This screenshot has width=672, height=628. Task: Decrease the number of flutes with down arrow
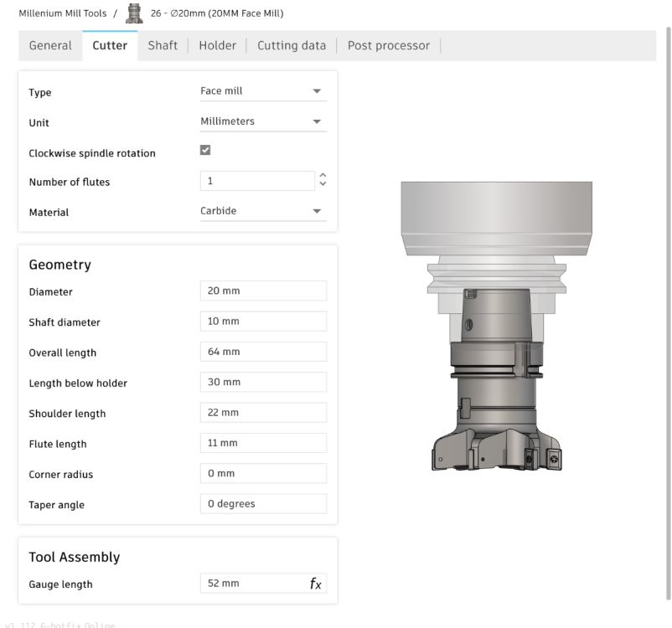(323, 183)
